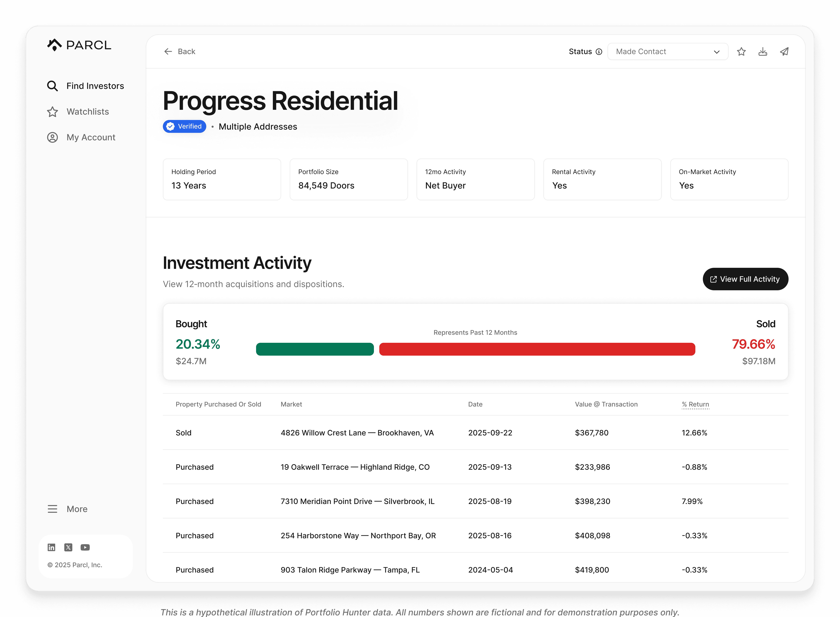Click View Full Activity button

(x=746, y=279)
